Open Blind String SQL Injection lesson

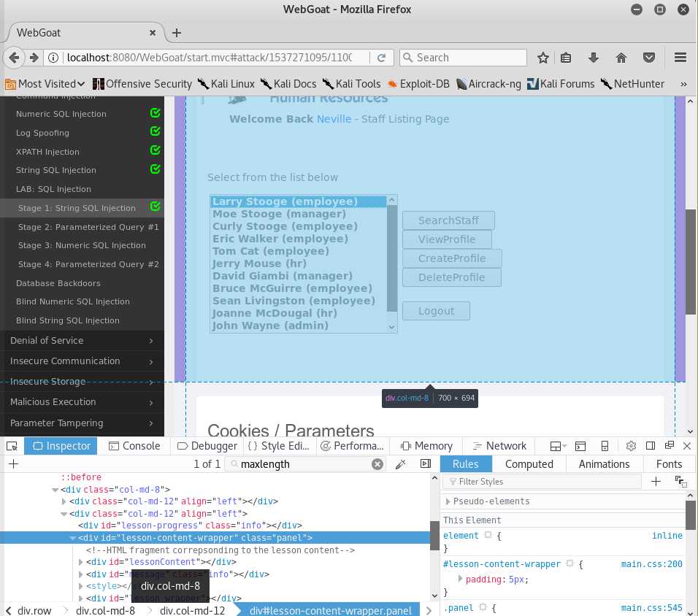pos(68,320)
